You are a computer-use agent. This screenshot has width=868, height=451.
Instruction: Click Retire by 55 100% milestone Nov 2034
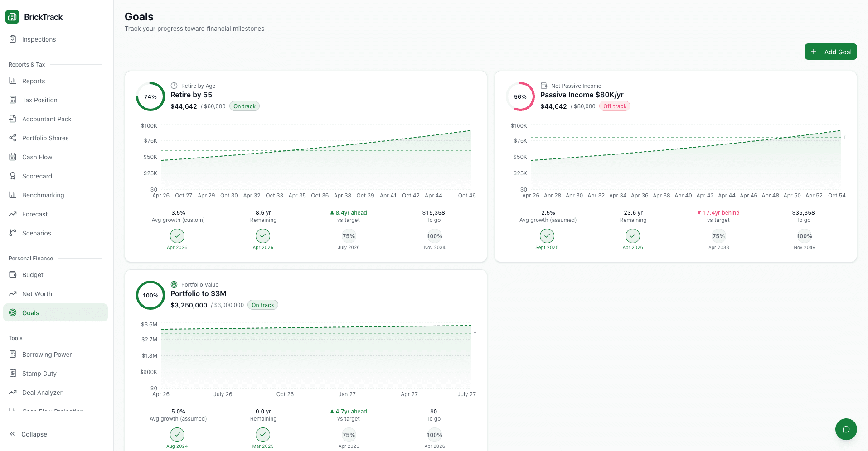coord(435,236)
